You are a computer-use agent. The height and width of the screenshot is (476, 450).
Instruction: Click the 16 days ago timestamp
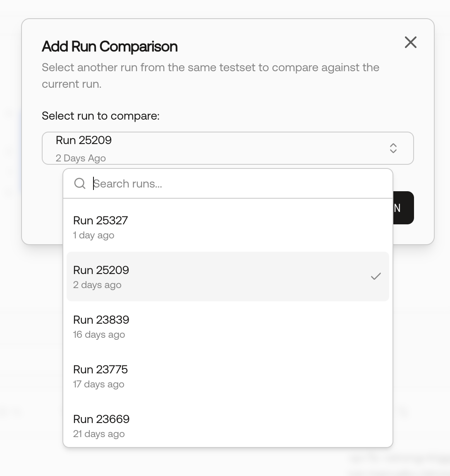click(x=99, y=334)
